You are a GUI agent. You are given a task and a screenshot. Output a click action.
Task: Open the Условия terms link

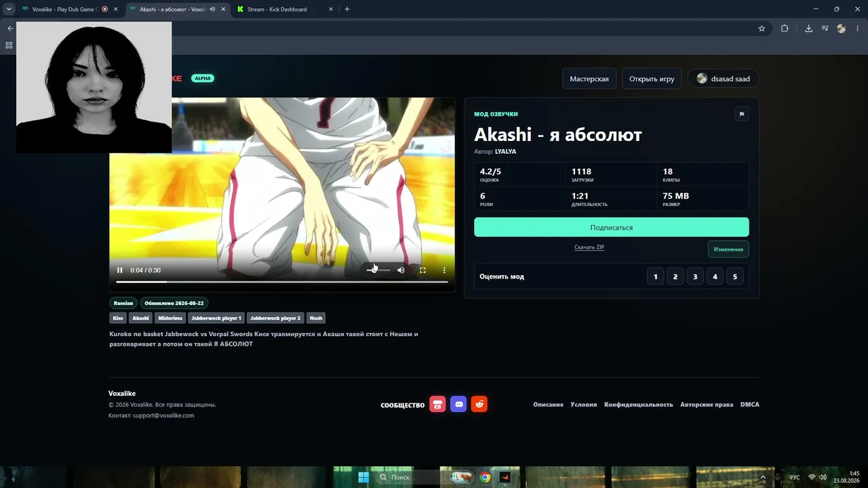(x=584, y=405)
